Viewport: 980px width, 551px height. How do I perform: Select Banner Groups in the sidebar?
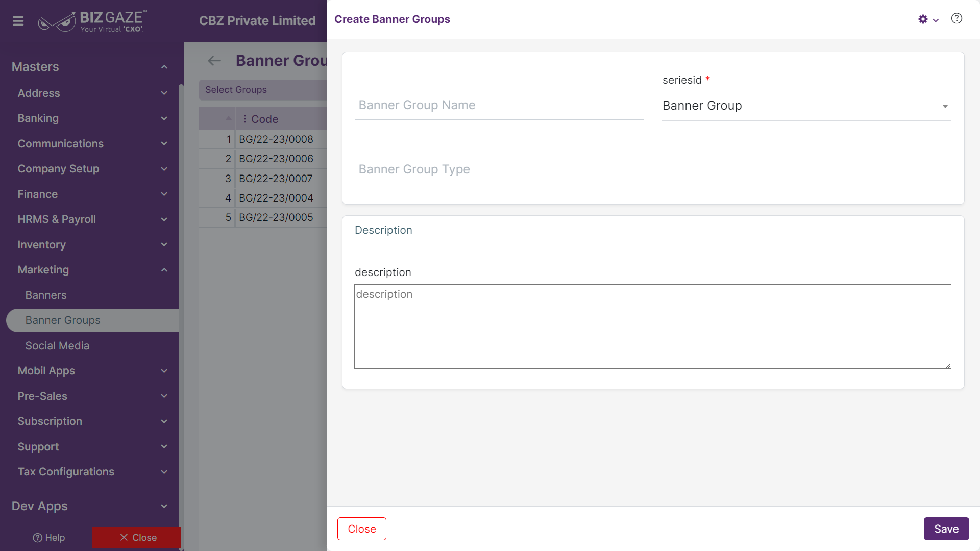click(x=92, y=320)
